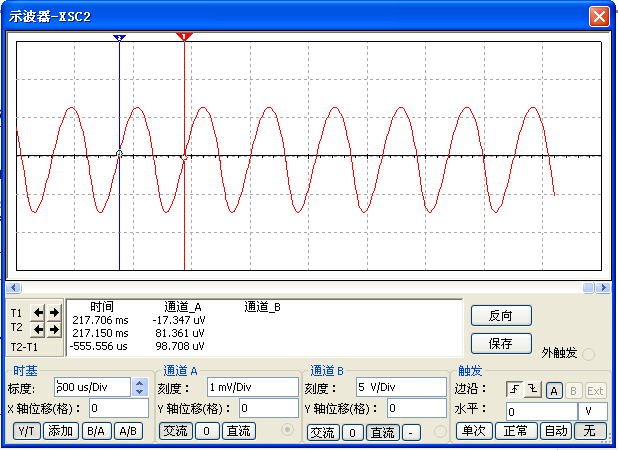The height and width of the screenshot is (450, 618).
Task: Set channel B coupling to 交流
Action: pyautogui.click(x=322, y=433)
